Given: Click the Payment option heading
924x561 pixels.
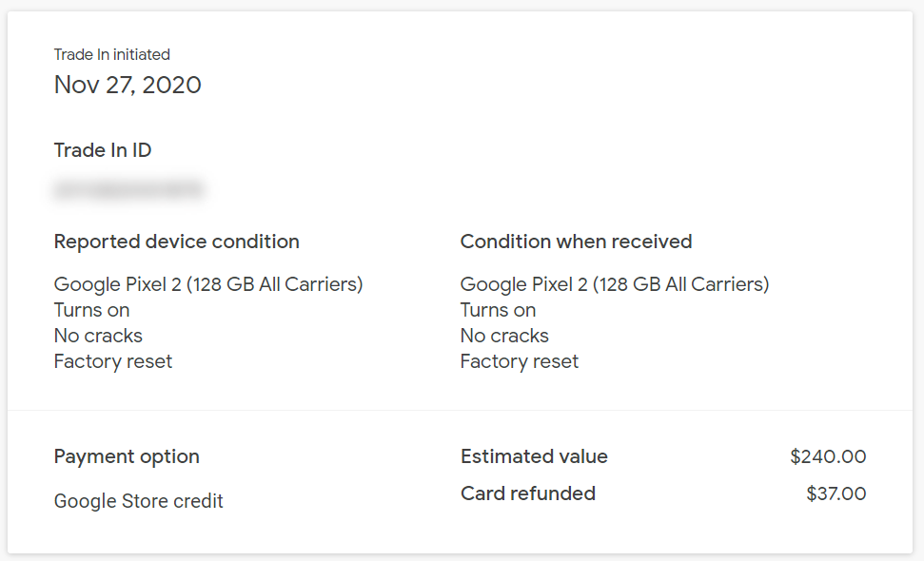Looking at the screenshot, I should (127, 456).
